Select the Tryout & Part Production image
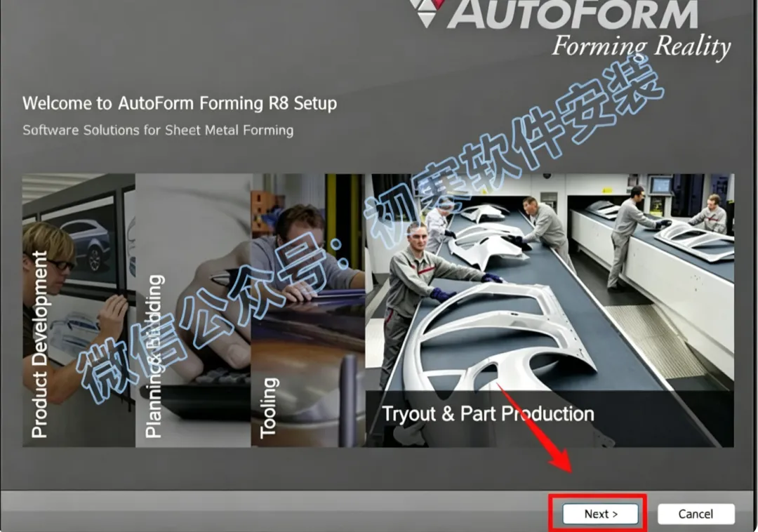Image resolution: width=758 pixels, height=532 pixels. point(550,310)
